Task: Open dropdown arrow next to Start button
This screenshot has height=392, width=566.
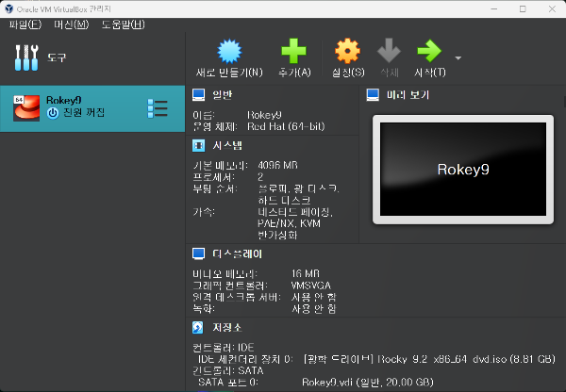Action: [x=458, y=57]
